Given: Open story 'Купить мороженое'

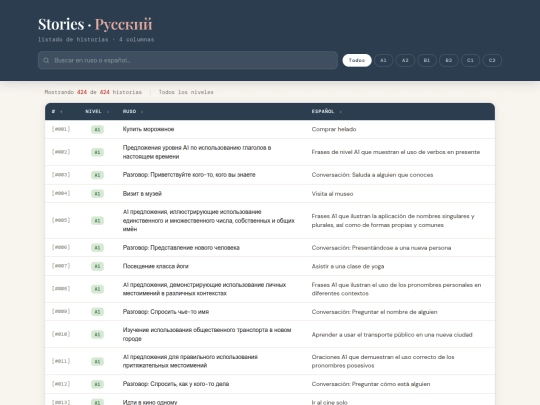Looking at the screenshot, I should (148, 129).
